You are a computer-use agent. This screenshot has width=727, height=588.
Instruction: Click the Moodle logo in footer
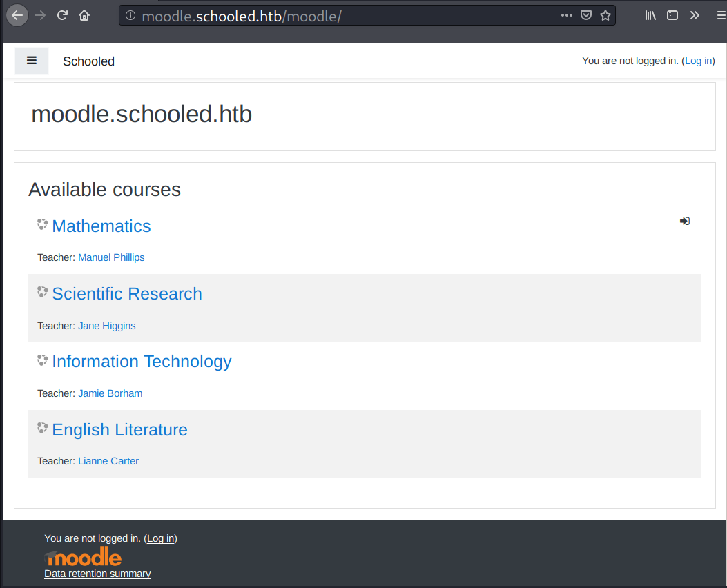pos(84,557)
